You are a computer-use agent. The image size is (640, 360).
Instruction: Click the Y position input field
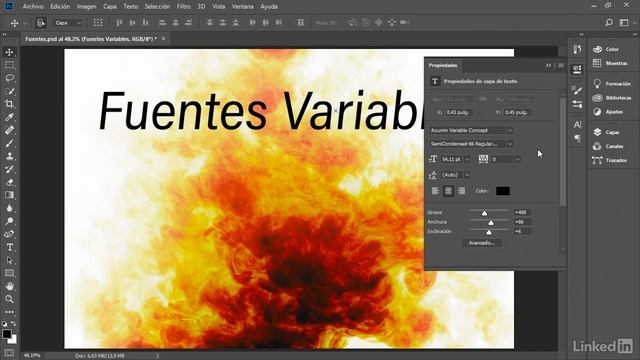pos(517,112)
